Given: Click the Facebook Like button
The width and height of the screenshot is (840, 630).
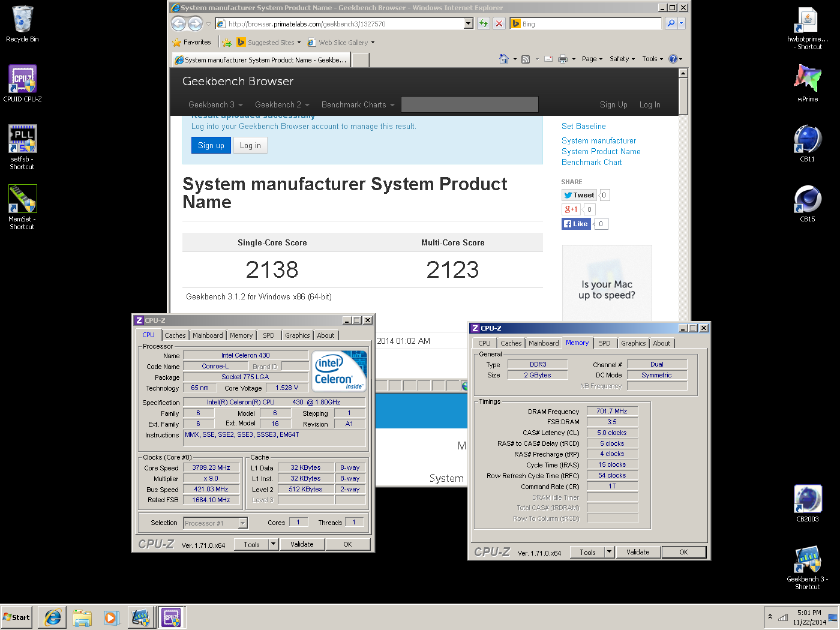Looking at the screenshot, I should (x=576, y=224).
